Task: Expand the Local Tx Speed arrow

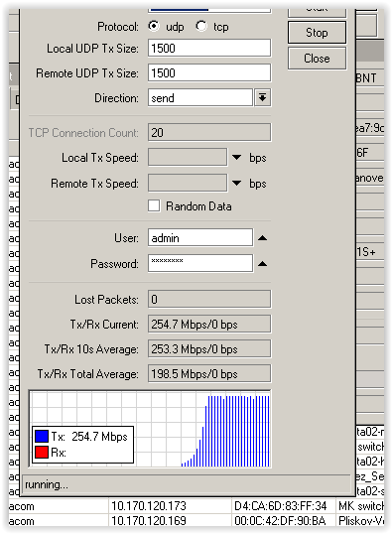Action: tap(237, 158)
